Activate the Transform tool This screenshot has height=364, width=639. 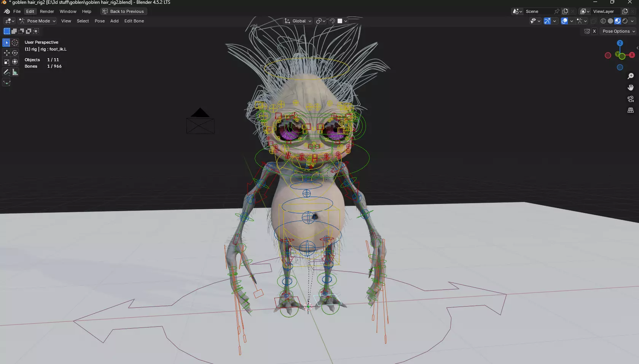tap(15, 62)
